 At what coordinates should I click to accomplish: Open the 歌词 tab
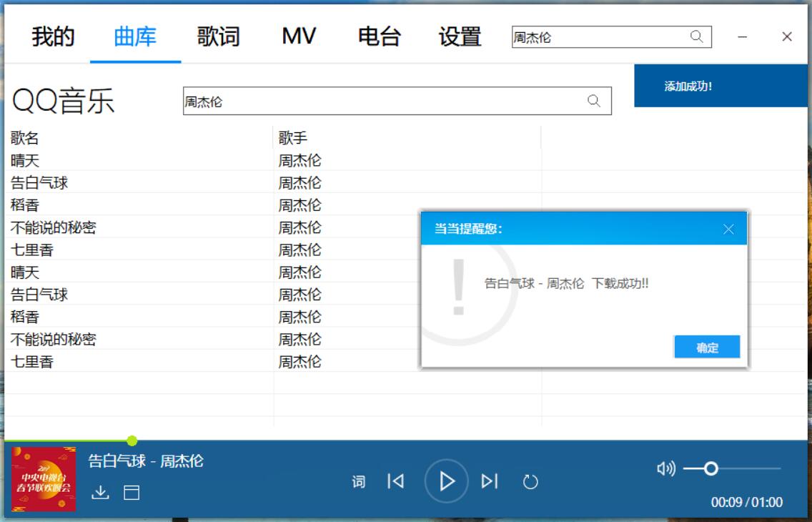tap(218, 36)
